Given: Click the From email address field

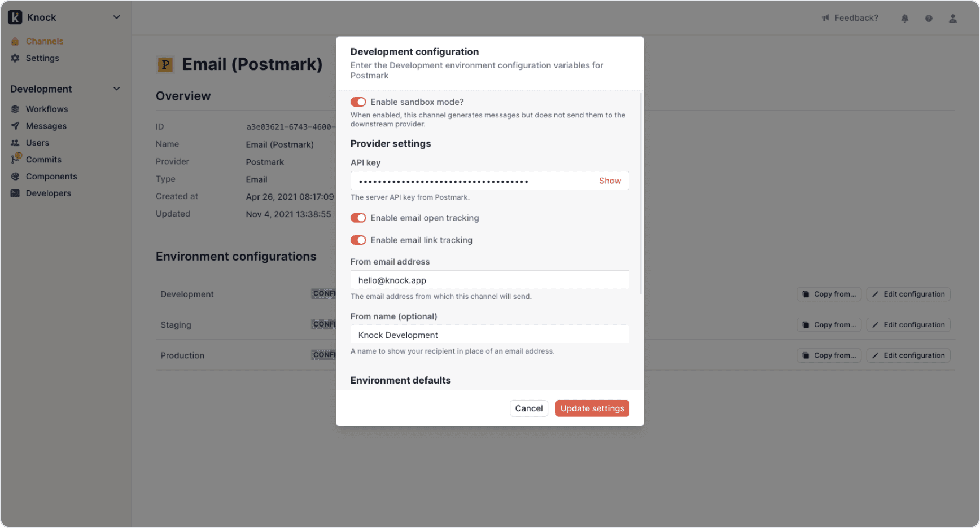Looking at the screenshot, I should 489,280.
